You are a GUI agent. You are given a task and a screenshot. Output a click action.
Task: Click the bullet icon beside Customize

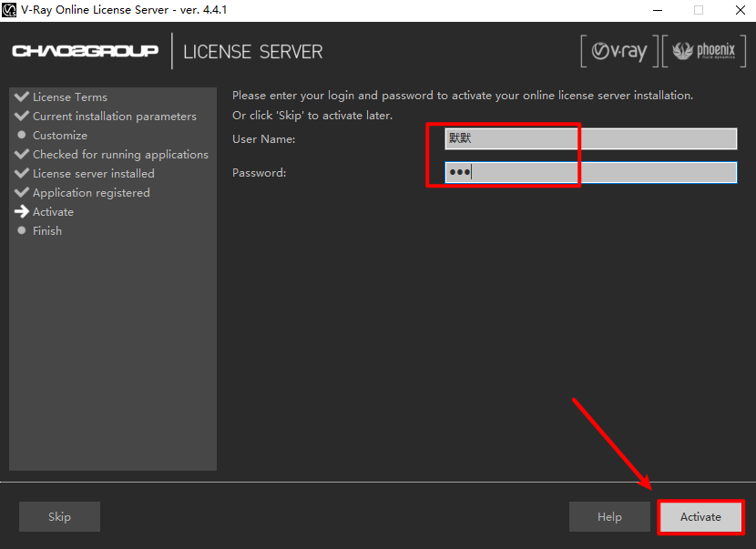tap(22, 135)
